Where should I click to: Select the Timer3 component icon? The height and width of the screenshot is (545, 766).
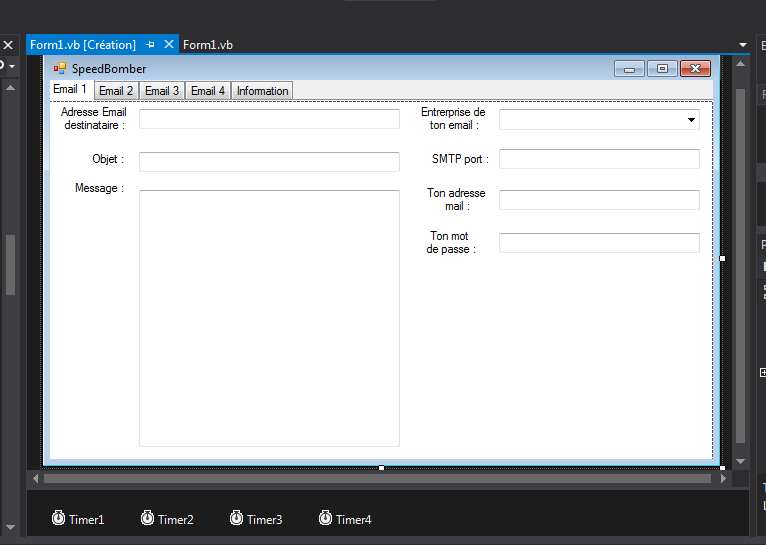tap(236, 518)
